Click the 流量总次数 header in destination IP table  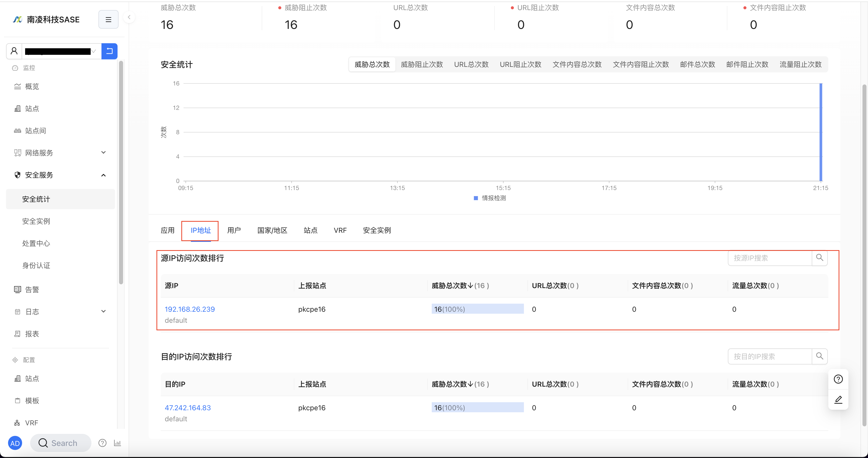coord(755,384)
